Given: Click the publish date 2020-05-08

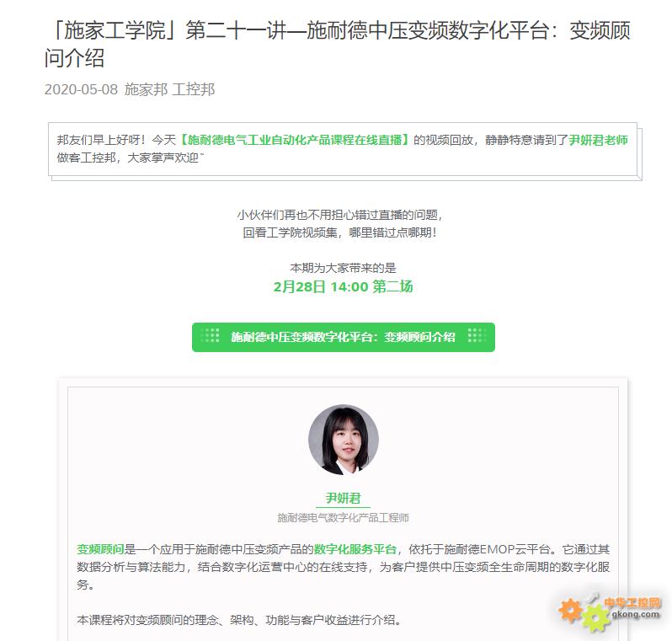Looking at the screenshot, I should coord(81,89).
